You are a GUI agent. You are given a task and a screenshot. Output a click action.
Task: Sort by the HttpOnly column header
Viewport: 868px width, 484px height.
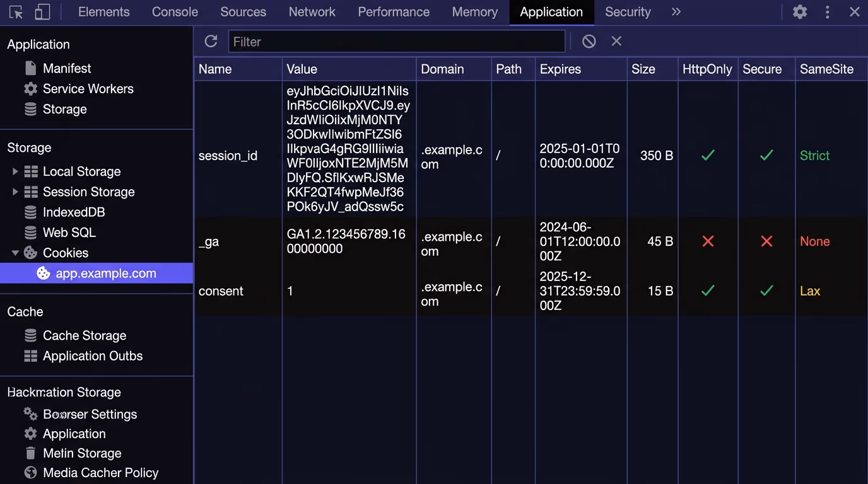click(707, 69)
